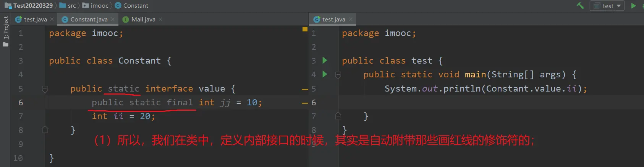Close the right editor test.java tab
The height and width of the screenshot is (167, 644).
pos(351,19)
